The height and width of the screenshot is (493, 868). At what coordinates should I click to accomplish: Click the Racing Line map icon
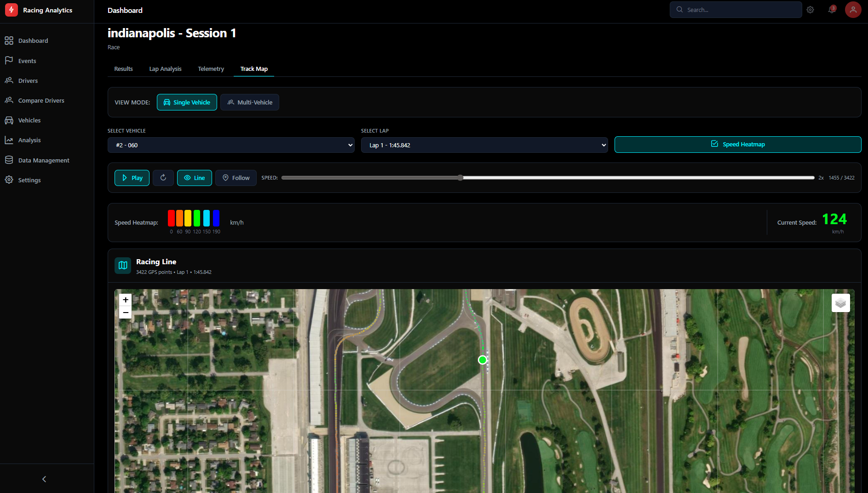coord(123,266)
